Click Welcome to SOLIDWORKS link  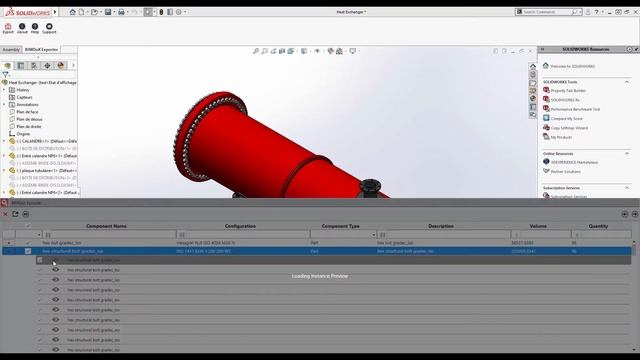click(x=573, y=66)
